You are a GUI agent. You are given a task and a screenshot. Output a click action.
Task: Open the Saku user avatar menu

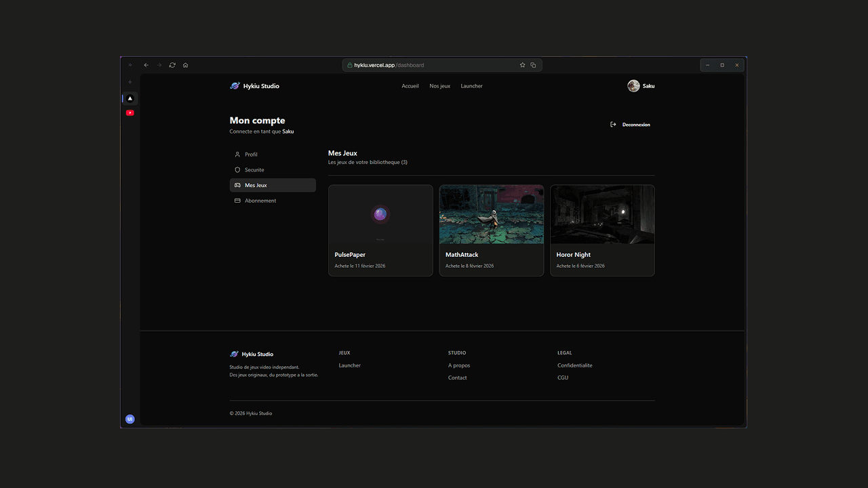click(x=633, y=86)
